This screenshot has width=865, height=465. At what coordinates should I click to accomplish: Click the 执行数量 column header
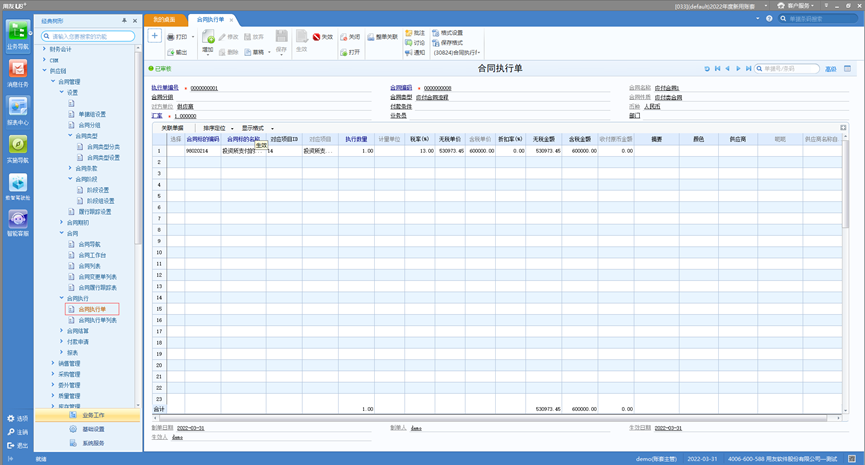tap(356, 139)
